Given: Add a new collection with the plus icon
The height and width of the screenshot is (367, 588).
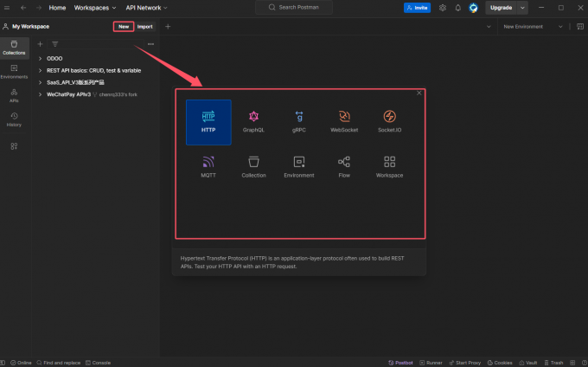Looking at the screenshot, I should (x=40, y=44).
